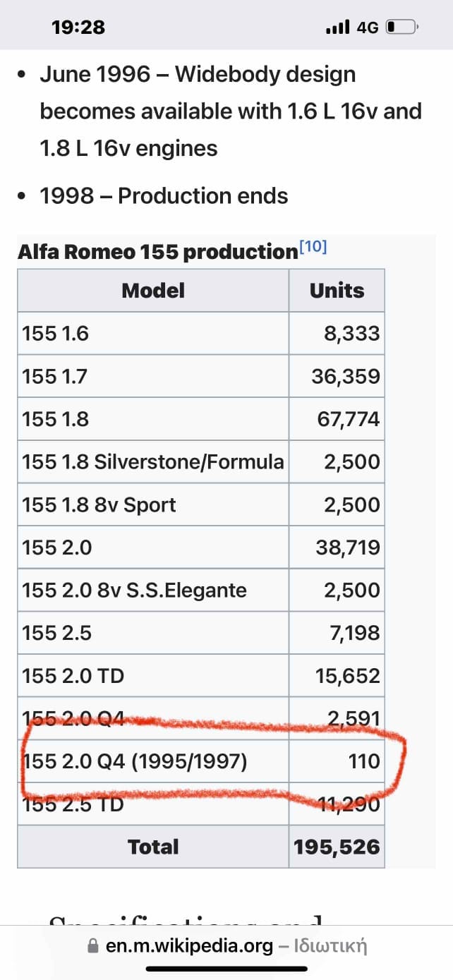Image resolution: width=453 pixels, height=980 pixels.
Task: Tap the "June 1996 – Widebody design" text
Action: (x=198, y=74)
